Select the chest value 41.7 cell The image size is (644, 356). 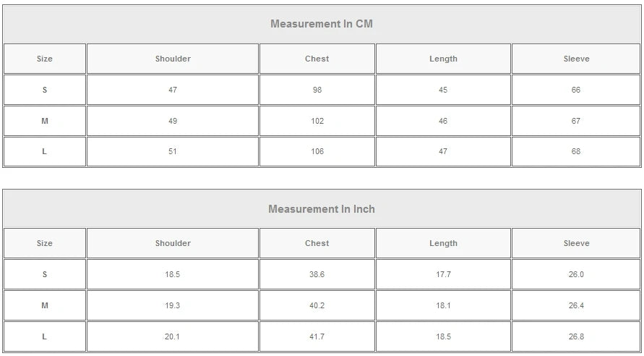point(317,336)
